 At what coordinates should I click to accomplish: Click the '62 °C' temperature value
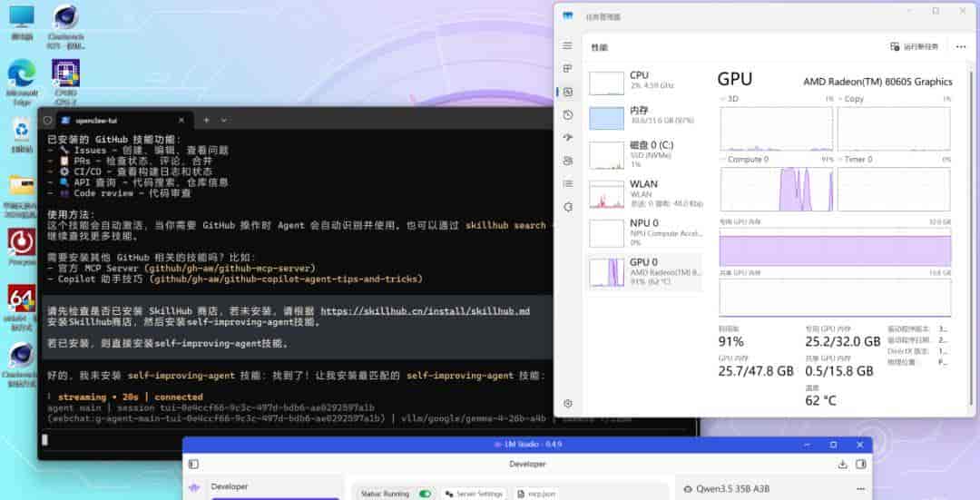[820, 400]
